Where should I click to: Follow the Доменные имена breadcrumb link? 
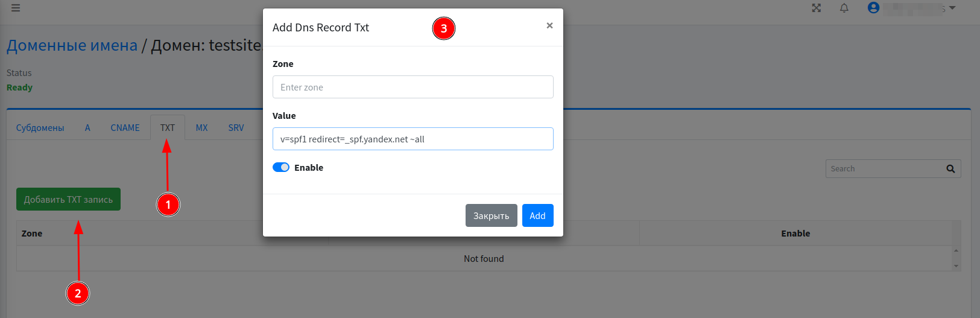tap(72, 45)
